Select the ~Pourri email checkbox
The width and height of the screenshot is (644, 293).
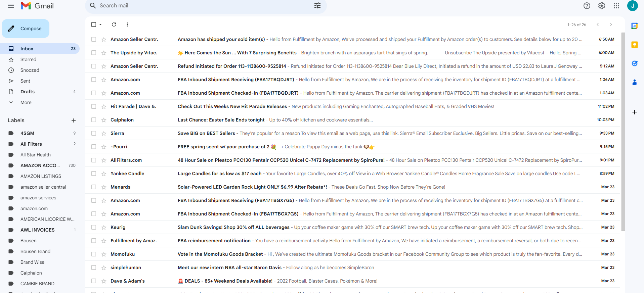[x=94, y=147]
